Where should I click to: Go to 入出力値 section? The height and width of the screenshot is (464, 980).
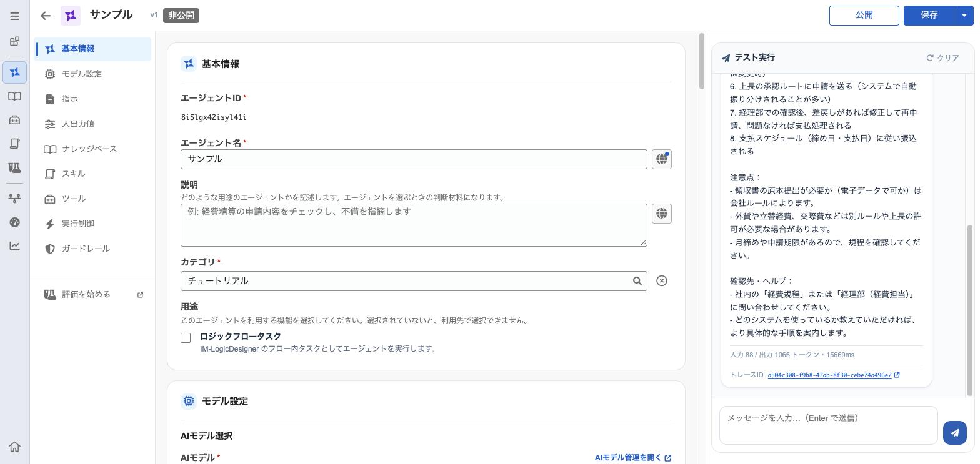coord(94,124)
